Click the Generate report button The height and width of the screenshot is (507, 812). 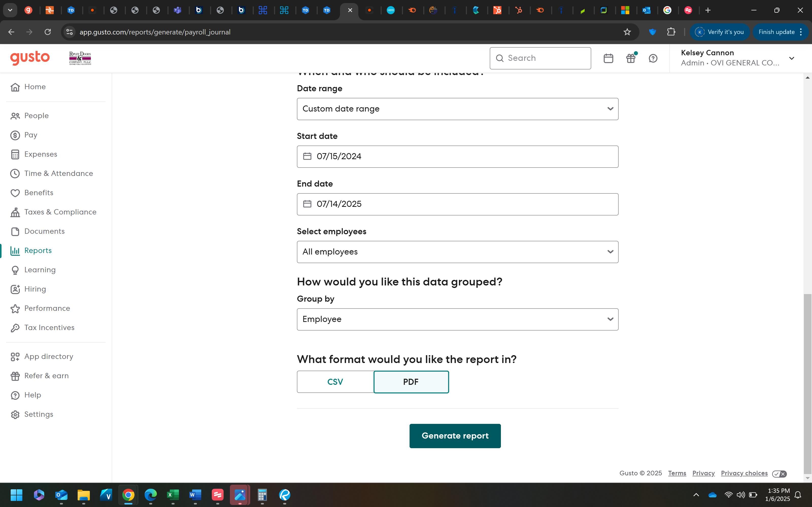455,436
